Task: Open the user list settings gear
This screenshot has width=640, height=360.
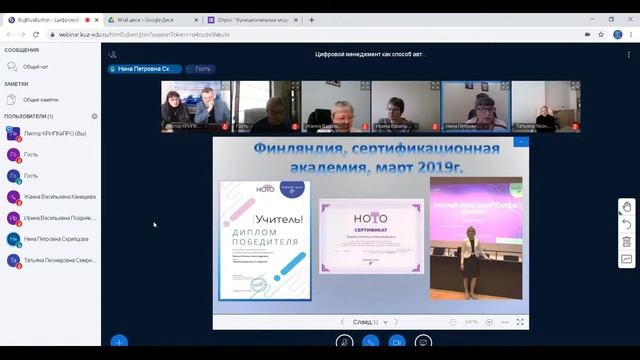Action: (95, 116)
